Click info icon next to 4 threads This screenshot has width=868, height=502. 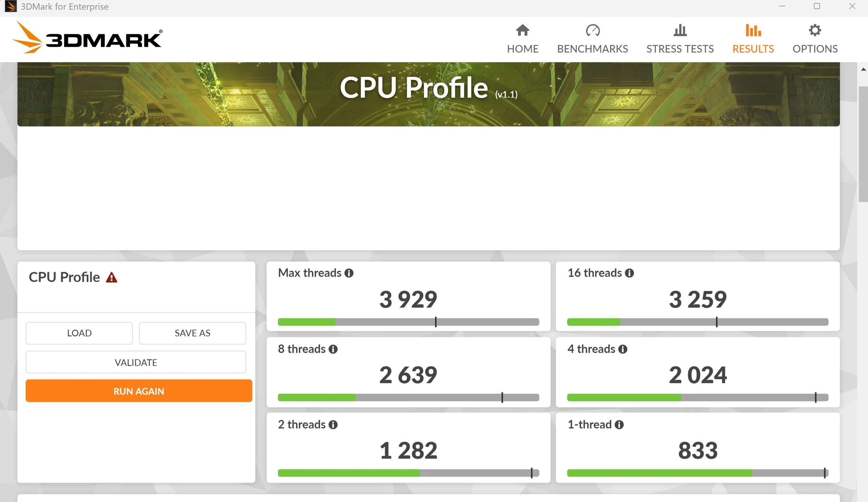click(x=623, y=349)
